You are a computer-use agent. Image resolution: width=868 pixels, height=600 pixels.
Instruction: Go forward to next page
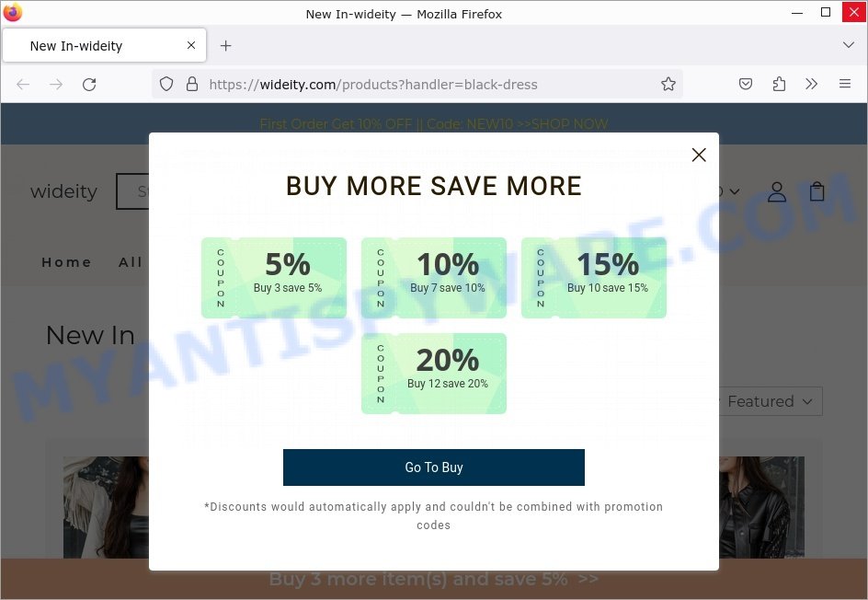[x=56, y=85]
